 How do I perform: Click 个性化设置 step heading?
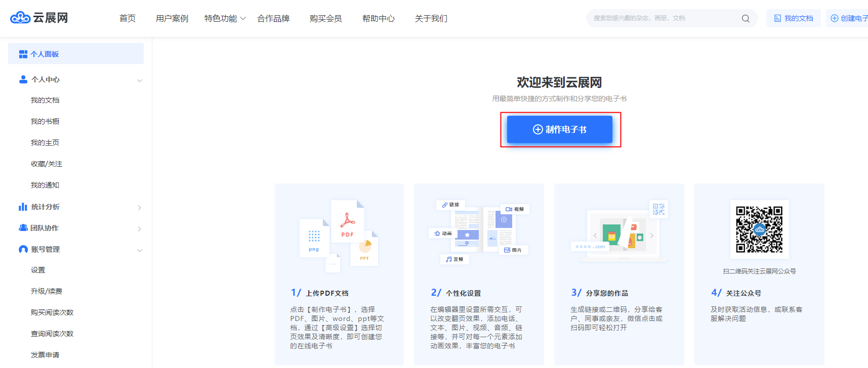464,293
